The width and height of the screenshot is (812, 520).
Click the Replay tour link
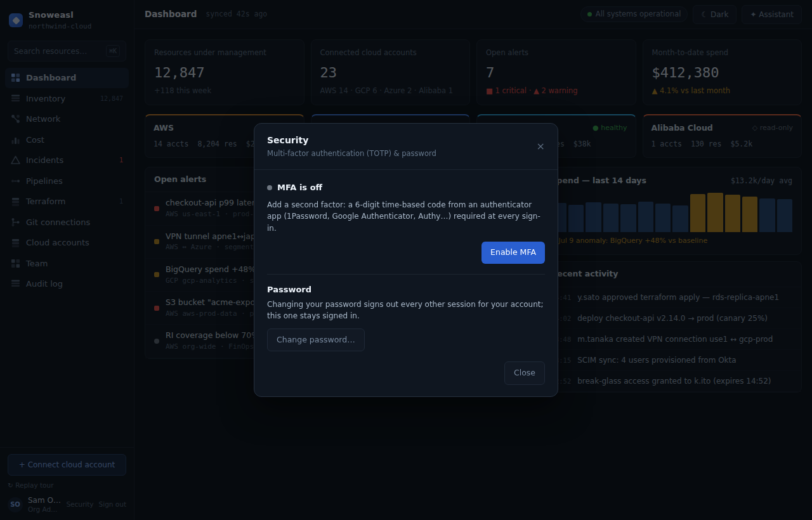click(x=30, y=485)
